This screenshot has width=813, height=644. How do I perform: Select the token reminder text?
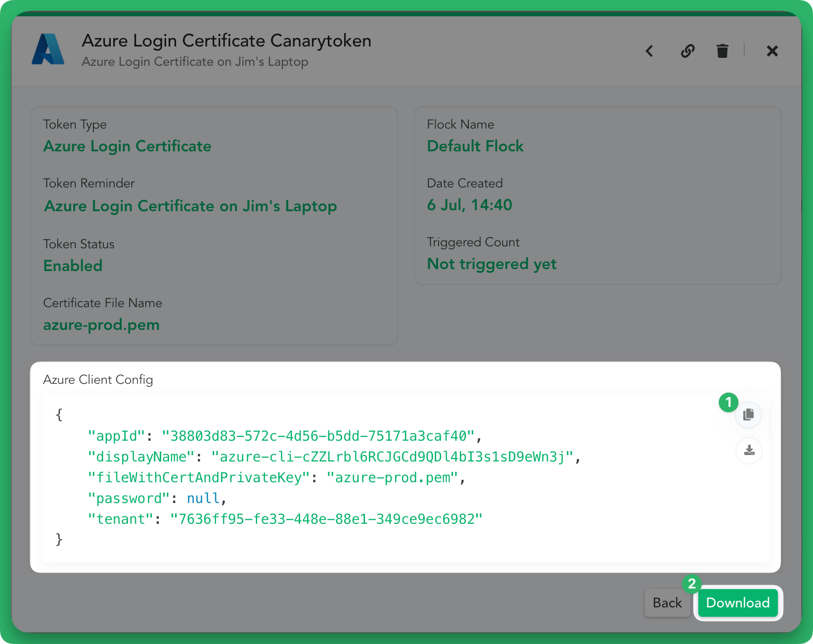point(190,206)
